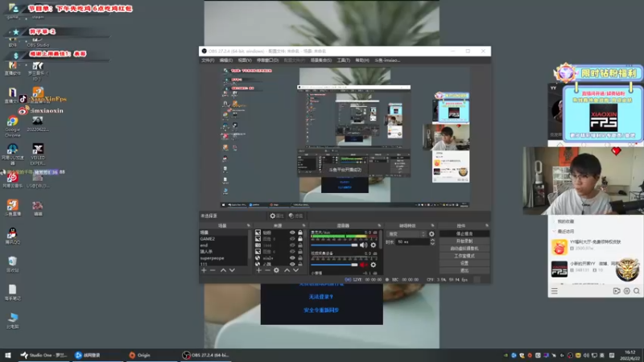644x362 pixels.
Task: Pop out Audio Mixer dock via header icon
Action: click(379, 226)
